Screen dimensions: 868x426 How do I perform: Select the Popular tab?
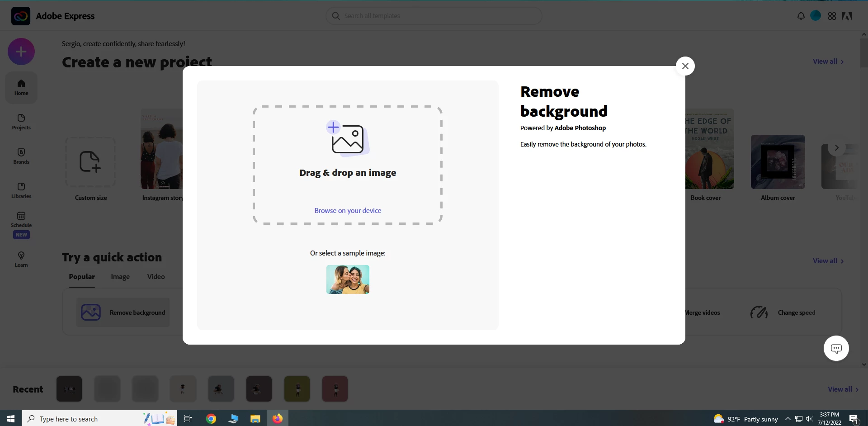point(82,277)
